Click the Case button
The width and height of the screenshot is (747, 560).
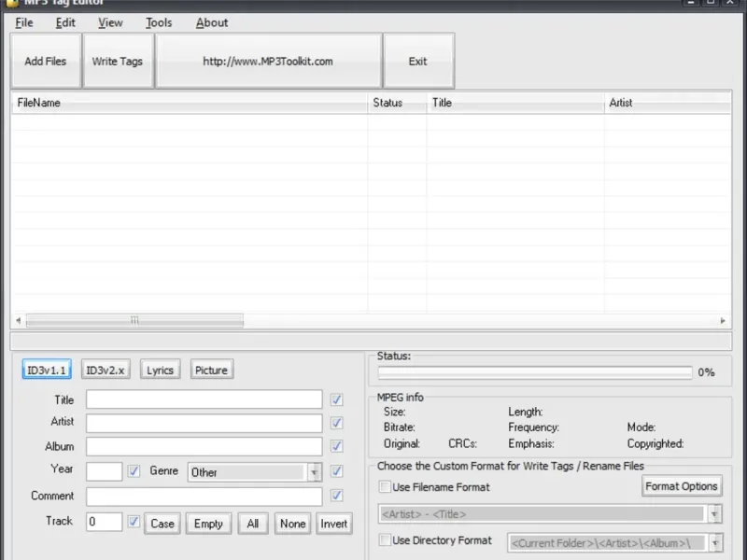pos(162,524)
